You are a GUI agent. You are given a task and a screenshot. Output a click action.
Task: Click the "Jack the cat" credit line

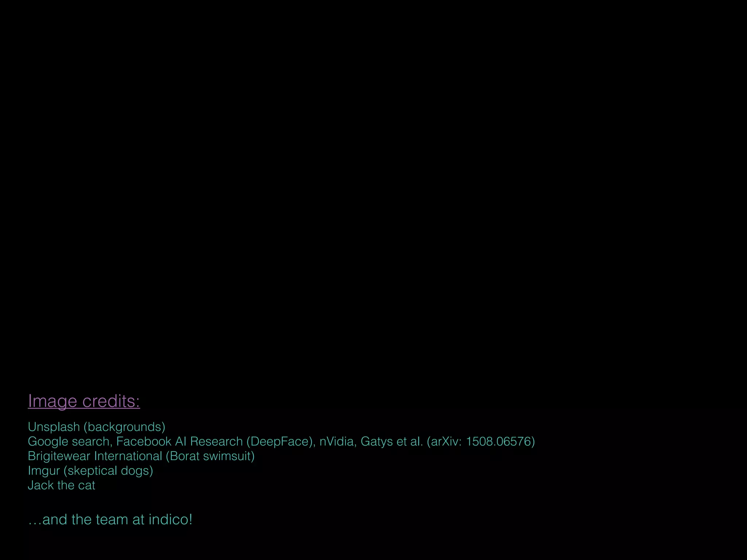coord(62,485)
